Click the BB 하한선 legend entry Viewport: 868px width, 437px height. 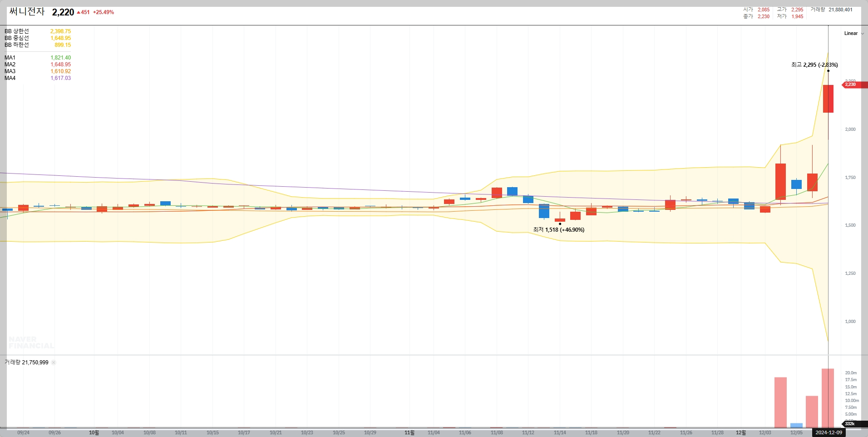point(38,45)
